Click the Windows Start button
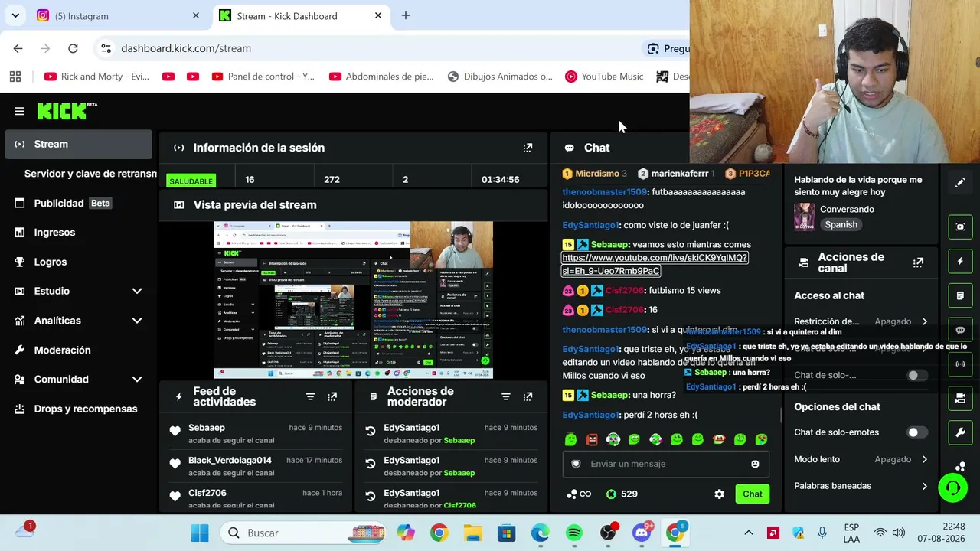Image resolution: width=980 pixels, height=551 pixels. (200, 533)
